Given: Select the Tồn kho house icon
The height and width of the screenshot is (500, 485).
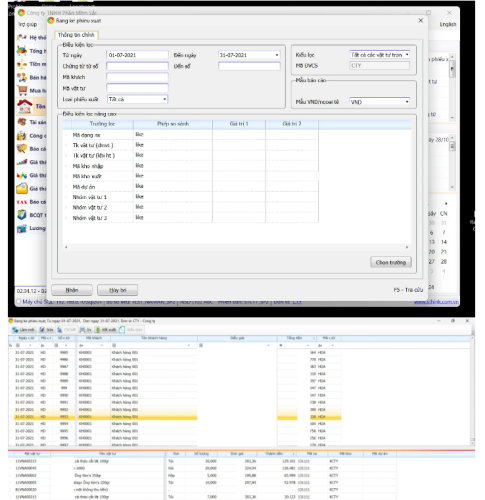Looking at the screenshot, I should tap(25, 106).
